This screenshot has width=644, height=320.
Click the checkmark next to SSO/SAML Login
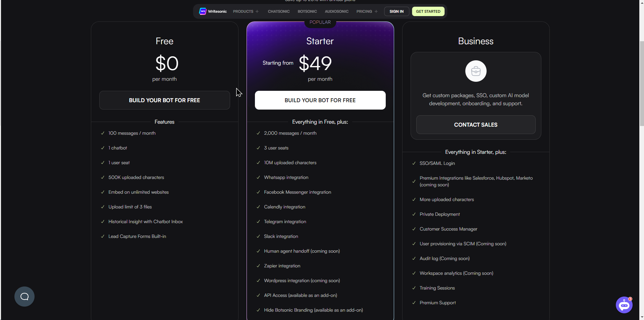point(414,163)
